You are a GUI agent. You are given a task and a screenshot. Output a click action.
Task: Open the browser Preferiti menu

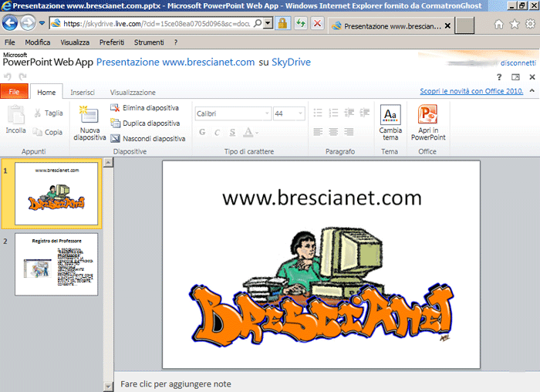coord(112,42)
